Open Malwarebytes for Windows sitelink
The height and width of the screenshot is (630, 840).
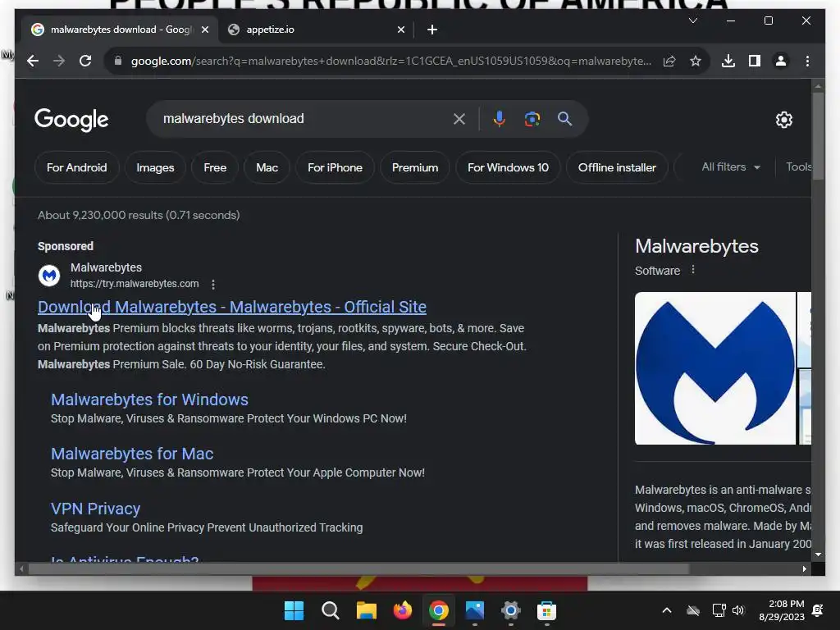click(149, 399)
